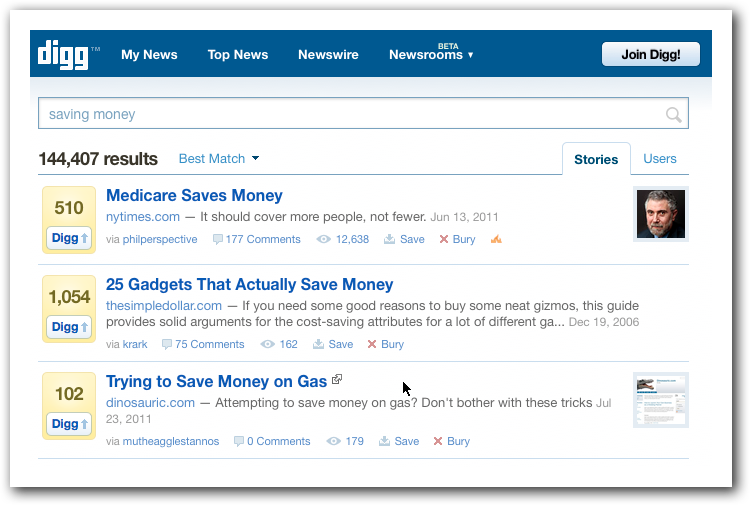Visit the nytimes.com source link

click(143, 217)
